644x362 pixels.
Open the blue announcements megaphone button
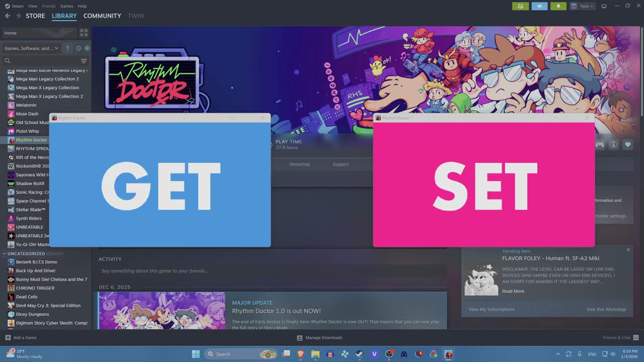539,6
